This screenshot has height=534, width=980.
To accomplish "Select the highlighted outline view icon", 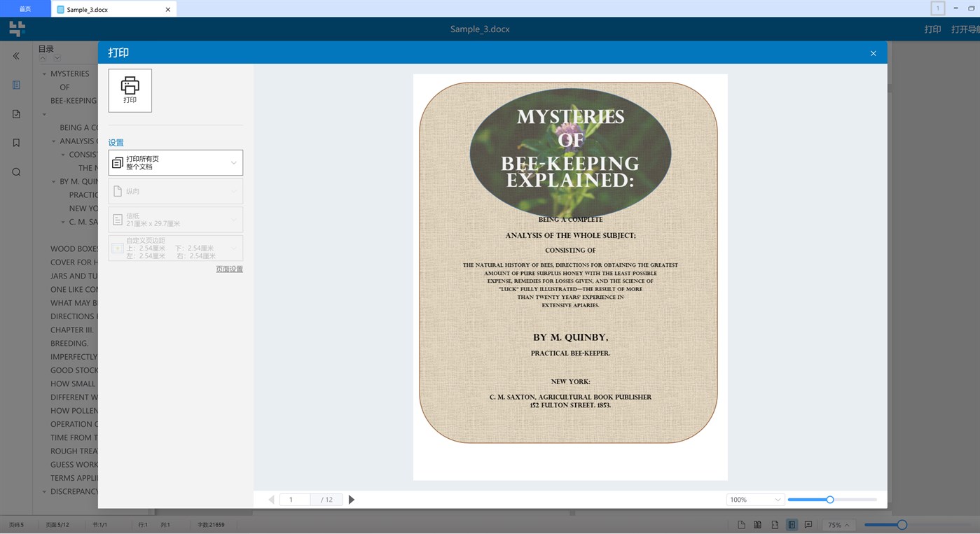I will (x=792, y=524).
